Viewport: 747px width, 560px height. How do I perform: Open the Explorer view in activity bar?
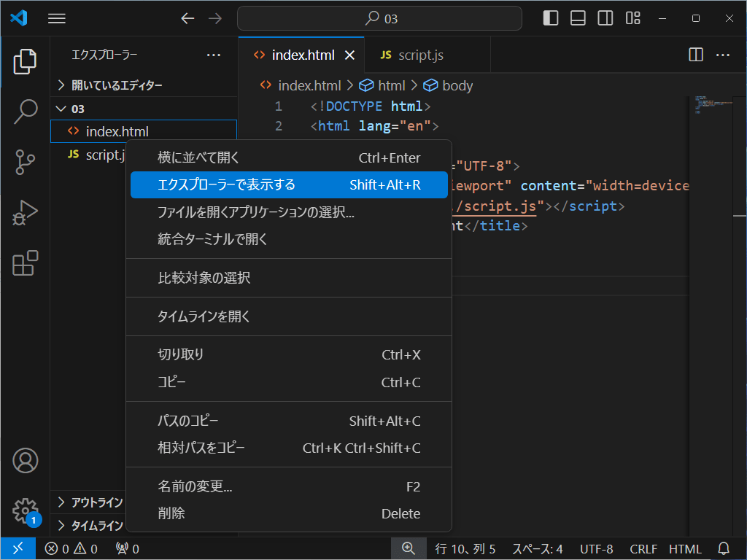(x=25, y=62)
